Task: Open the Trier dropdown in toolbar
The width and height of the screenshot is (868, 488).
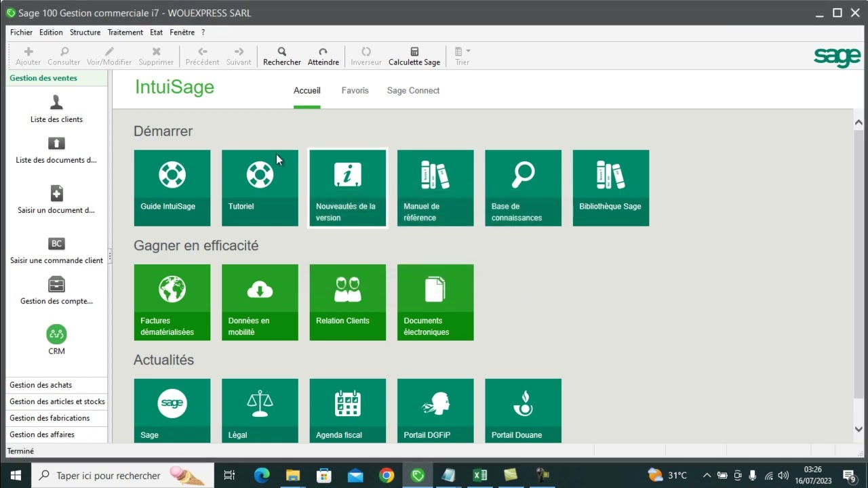Action: tap(462, 56)
